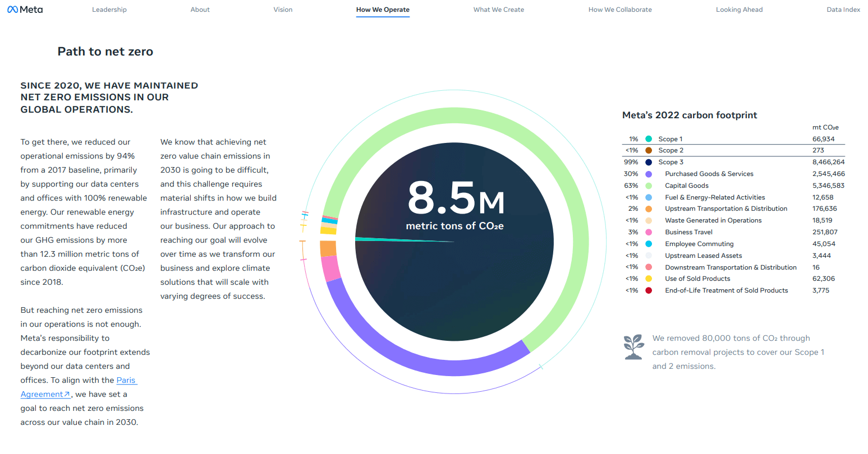Screen dimensions: 868x454
Task: Navigate to What We Create
Action: tap(498, 9)
